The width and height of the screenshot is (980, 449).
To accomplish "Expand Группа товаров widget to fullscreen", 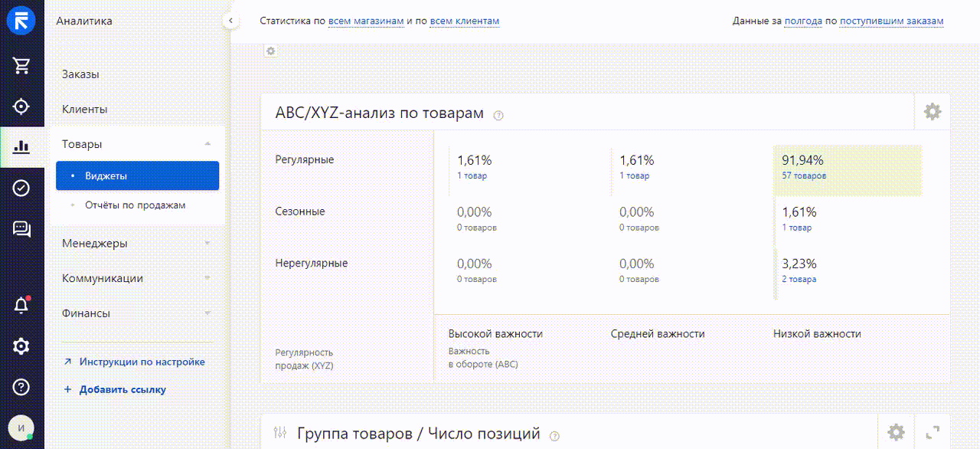I will pos(933,432).
